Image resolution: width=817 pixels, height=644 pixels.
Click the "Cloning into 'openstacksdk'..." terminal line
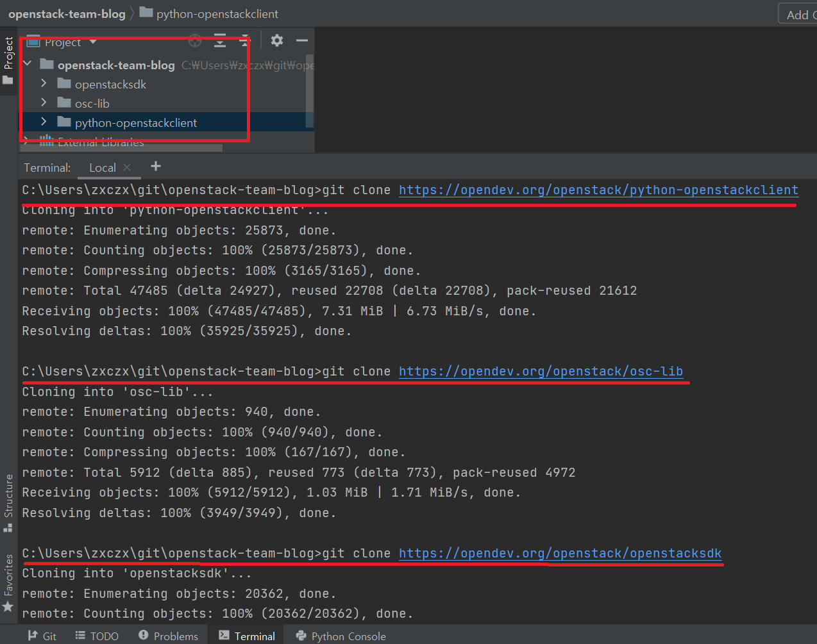click(x=137, y=573)
